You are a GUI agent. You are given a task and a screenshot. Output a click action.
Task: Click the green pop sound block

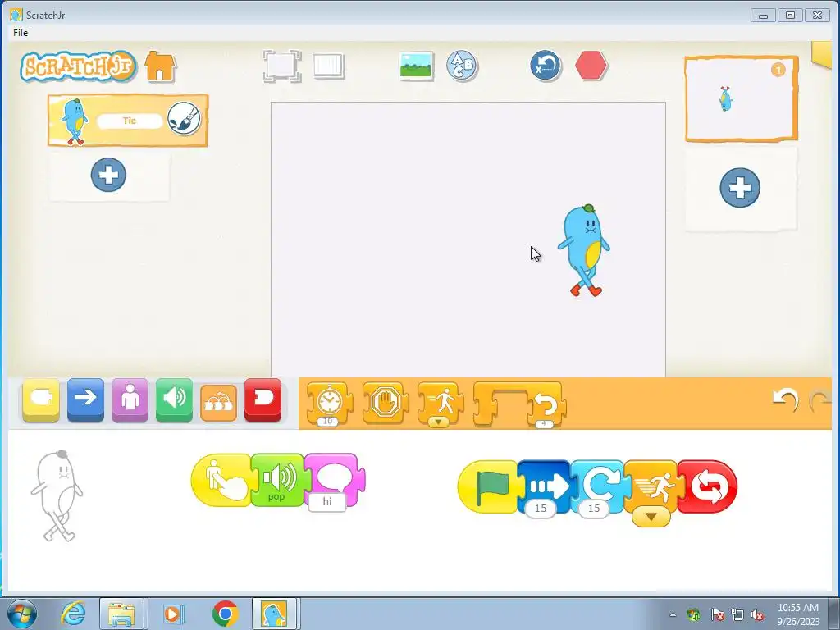point(277,480)
